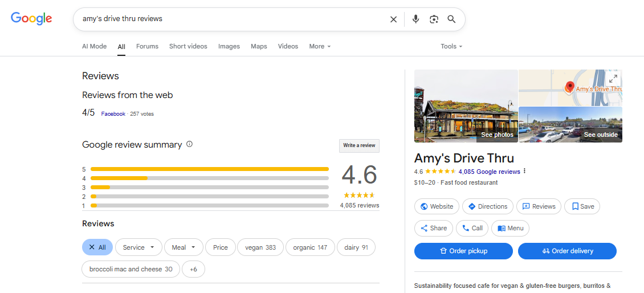The height and width of the screenshot is (293, 644).
Task: Click the 5-star rating bar
Action: tap(210, 169)
